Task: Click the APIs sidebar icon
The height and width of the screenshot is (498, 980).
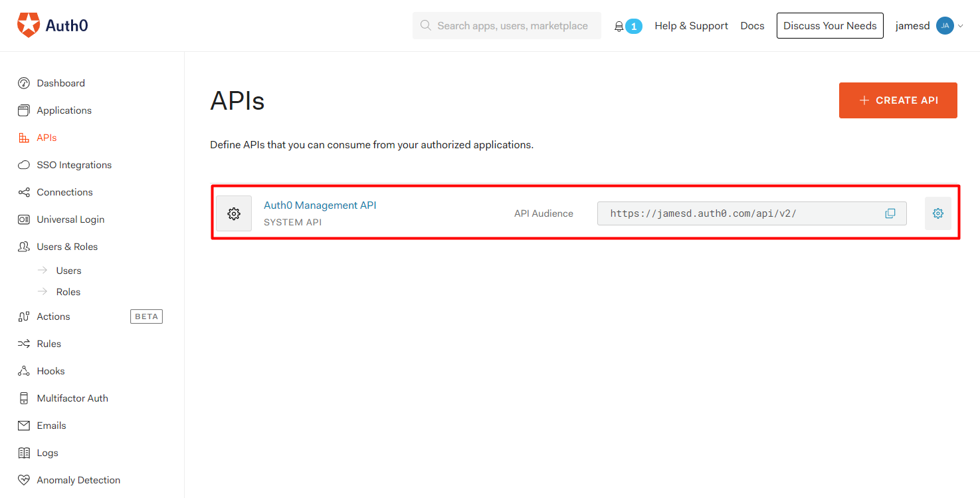Action: [x=24, y=138]
